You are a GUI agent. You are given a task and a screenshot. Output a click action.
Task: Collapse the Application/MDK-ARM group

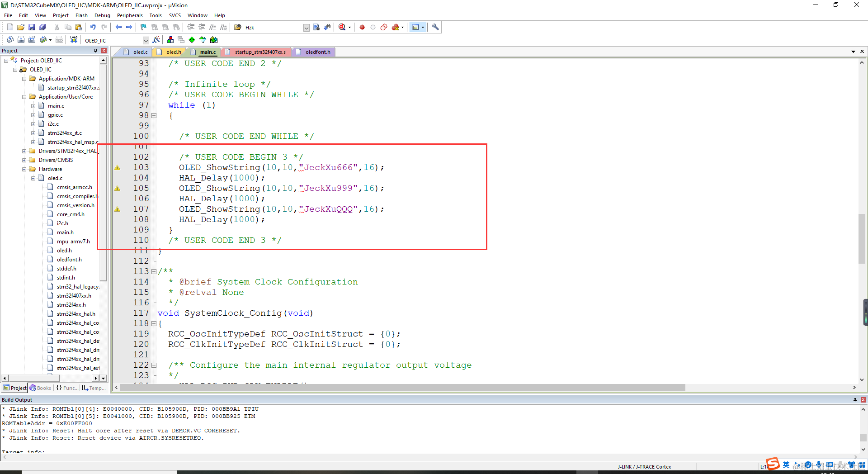pyautogui.click(x=24, y=79)
